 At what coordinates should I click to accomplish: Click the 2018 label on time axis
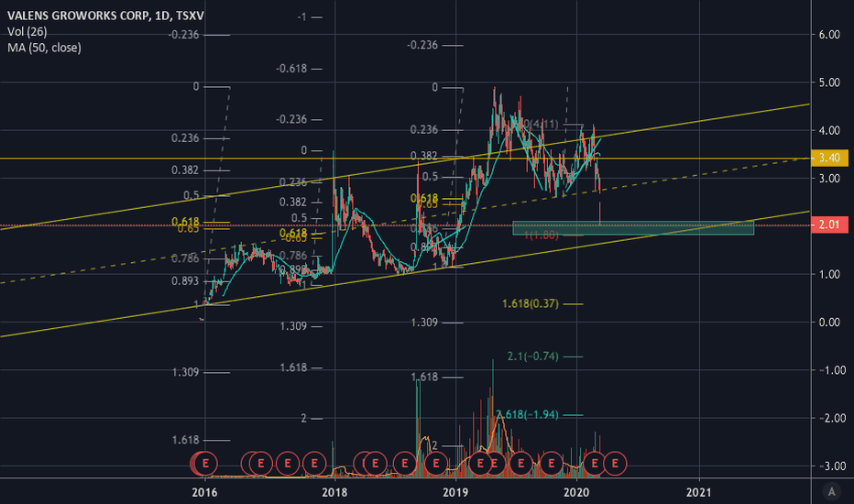pyautogui.click(x=334, y=493)
